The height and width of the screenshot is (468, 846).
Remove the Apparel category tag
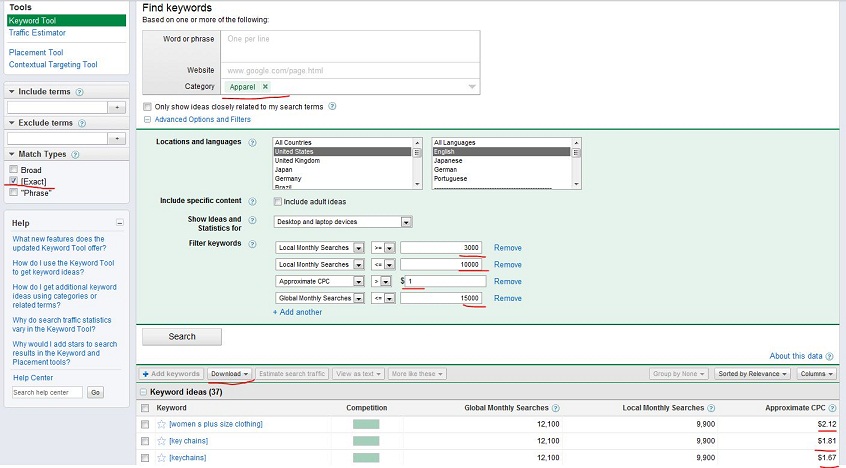pos(265,86)
